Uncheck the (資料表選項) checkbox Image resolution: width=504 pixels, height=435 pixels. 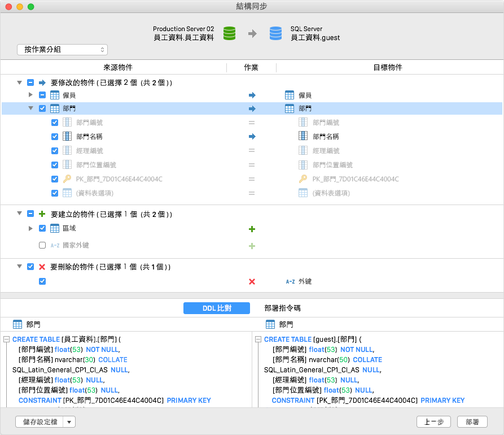pos(55,193)
